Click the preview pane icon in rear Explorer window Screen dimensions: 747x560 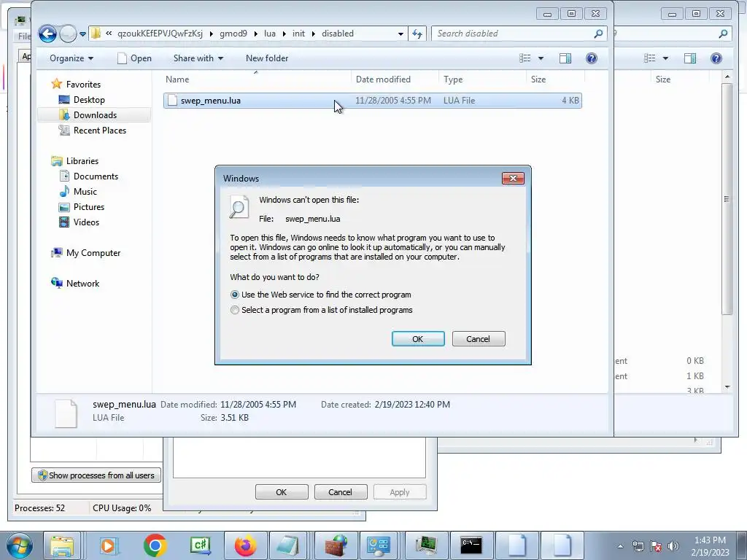pos(690,58)
